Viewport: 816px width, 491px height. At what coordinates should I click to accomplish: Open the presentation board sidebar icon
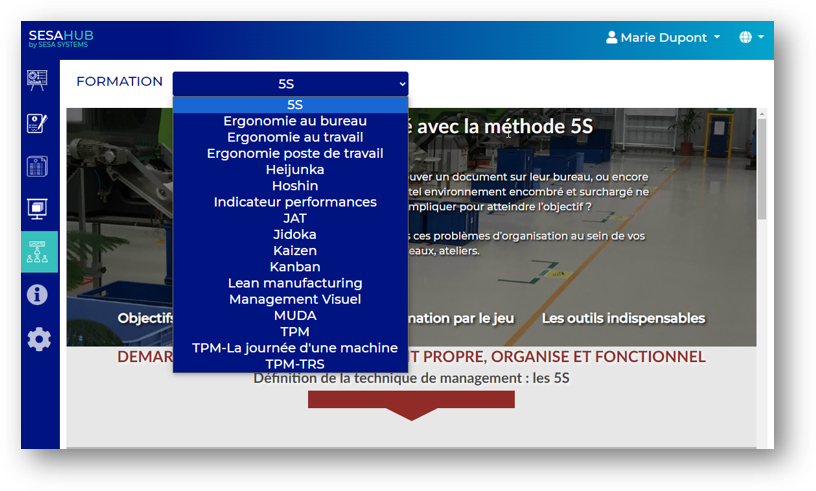38,81
